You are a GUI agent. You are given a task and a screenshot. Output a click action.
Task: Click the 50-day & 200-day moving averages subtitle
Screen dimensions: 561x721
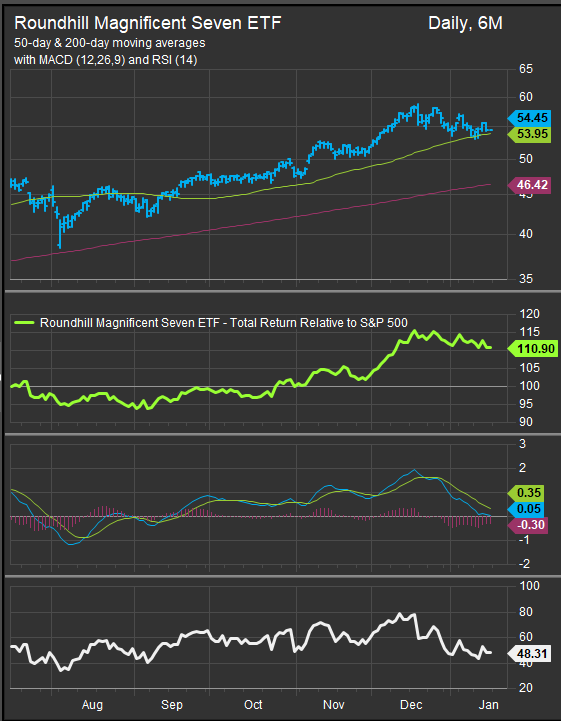pos(109,43)
